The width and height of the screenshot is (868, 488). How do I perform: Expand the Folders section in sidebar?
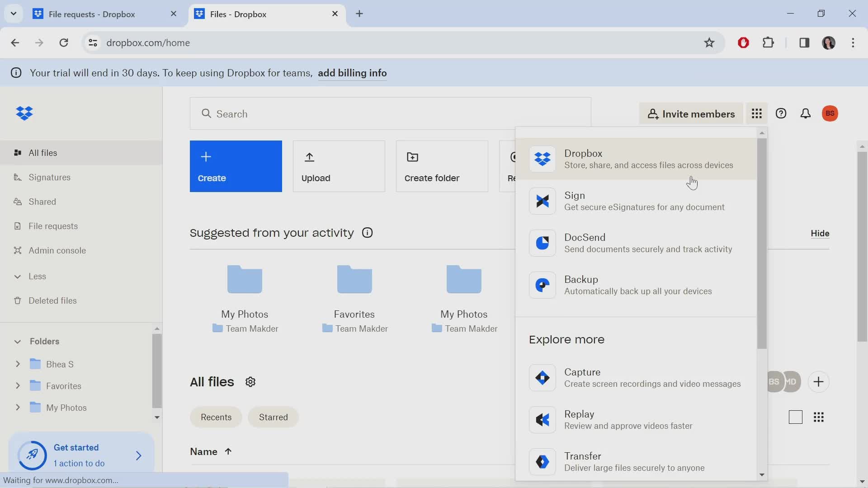point(17,341)
